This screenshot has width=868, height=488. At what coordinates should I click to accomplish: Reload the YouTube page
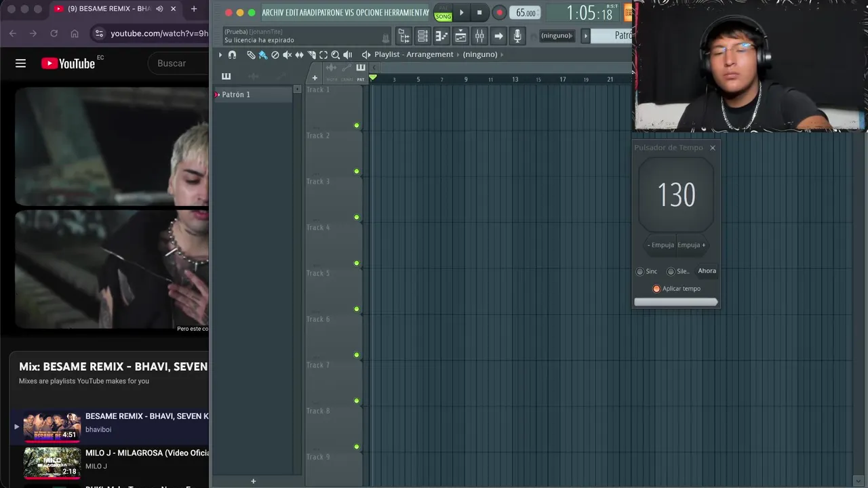(x=54, y=33)
